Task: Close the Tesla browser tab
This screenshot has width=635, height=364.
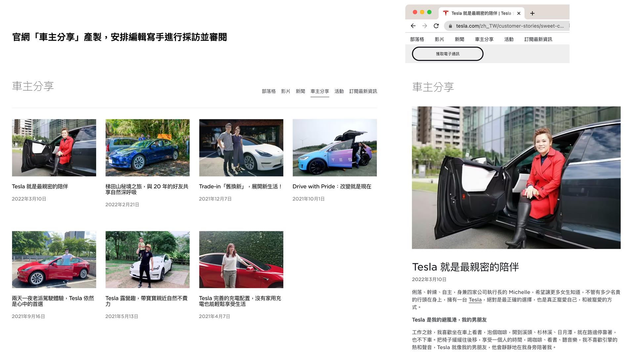Action: (x=519, y=13)
